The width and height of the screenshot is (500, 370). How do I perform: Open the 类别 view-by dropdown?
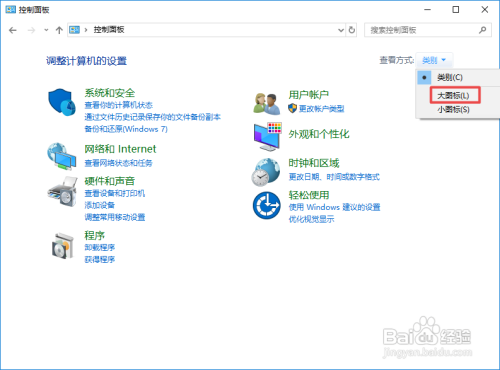coord(434,60)
